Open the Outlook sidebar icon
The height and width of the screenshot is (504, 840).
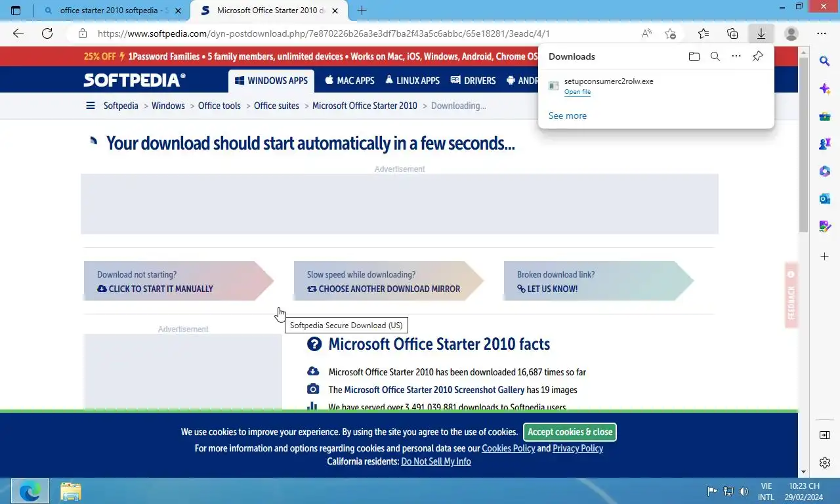825,199
